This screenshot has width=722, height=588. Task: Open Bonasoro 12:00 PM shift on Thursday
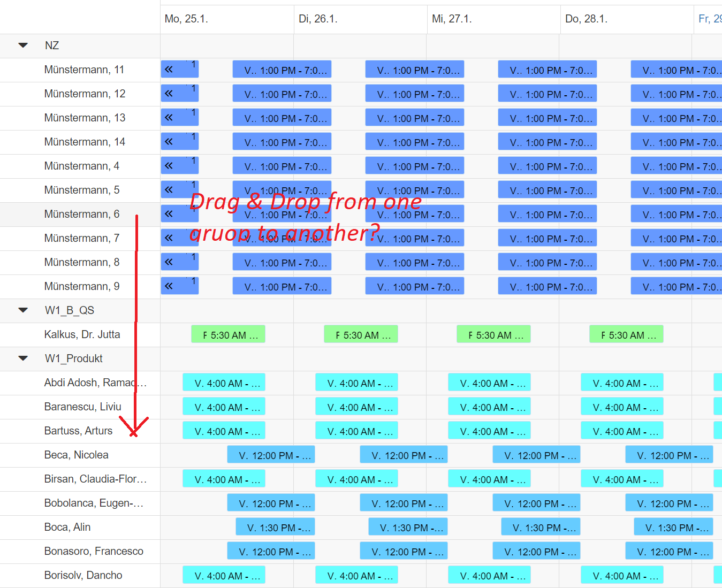click(x=669, y=552)
